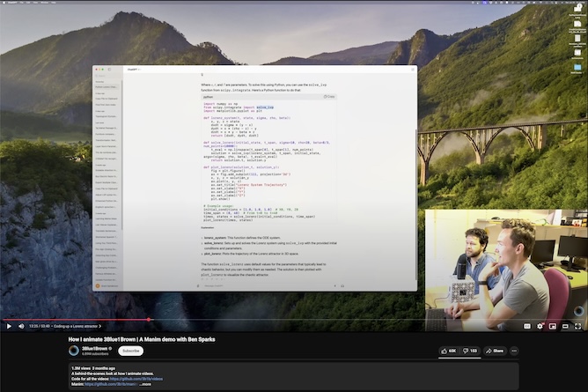Open the more actions ellipsis menu
The width and height of the screenshot is (588, 392).
[516, 351]
